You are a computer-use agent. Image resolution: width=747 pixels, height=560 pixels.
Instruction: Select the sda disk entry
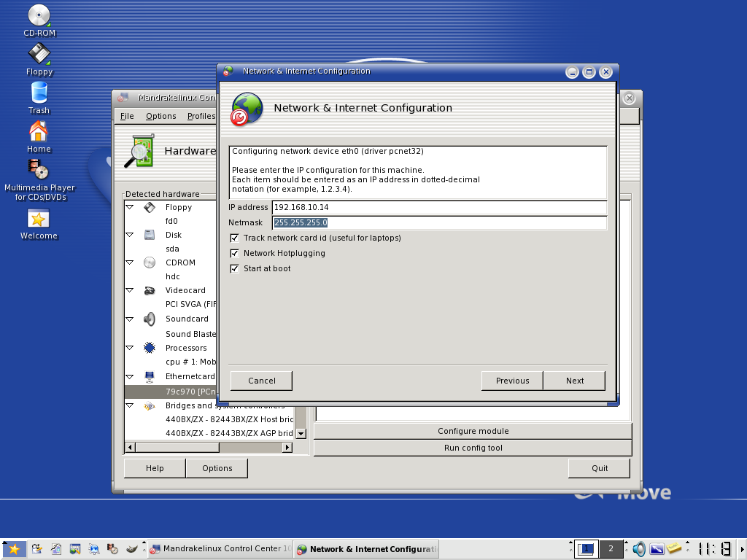pos(172,249)
